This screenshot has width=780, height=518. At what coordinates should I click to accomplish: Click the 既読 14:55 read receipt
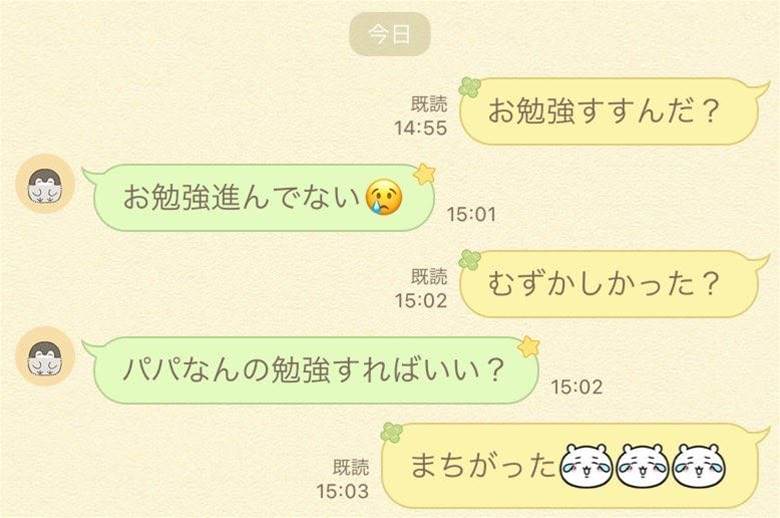point(421,116)
